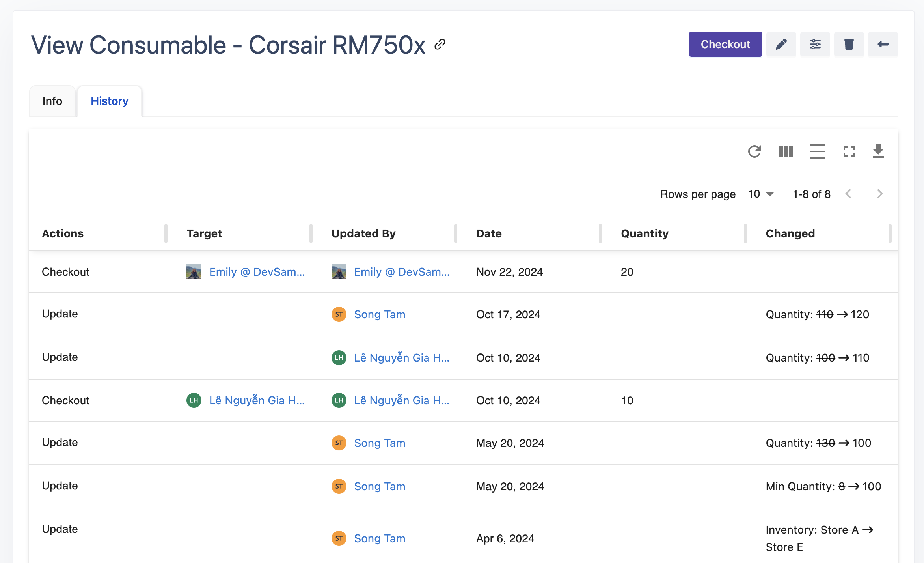Click the Date column header
Image resolution: width=924 pixels, height=564 pixels.
489,233
